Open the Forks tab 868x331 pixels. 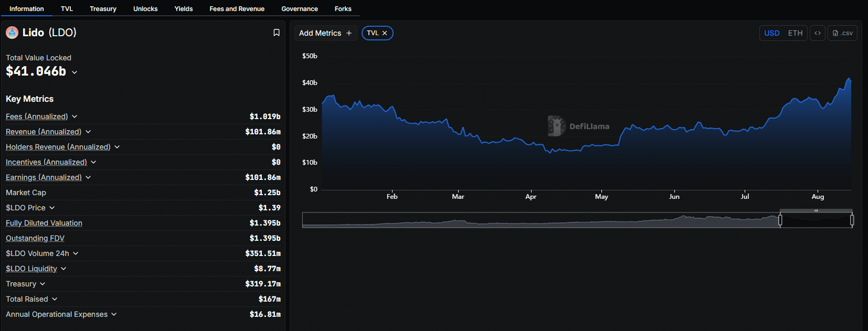click(343, 9)
